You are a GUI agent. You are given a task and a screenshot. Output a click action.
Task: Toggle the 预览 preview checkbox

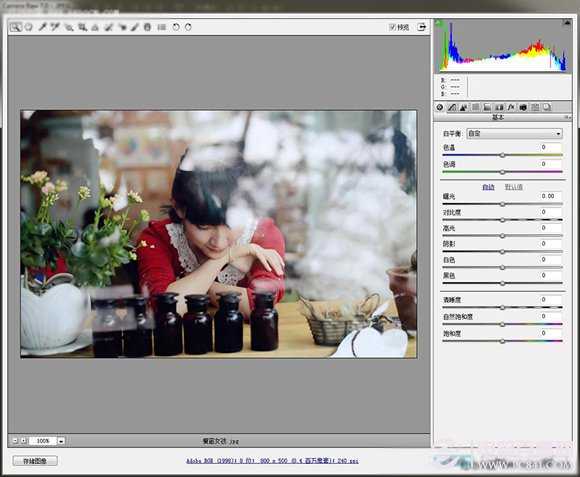coord(392,27)
